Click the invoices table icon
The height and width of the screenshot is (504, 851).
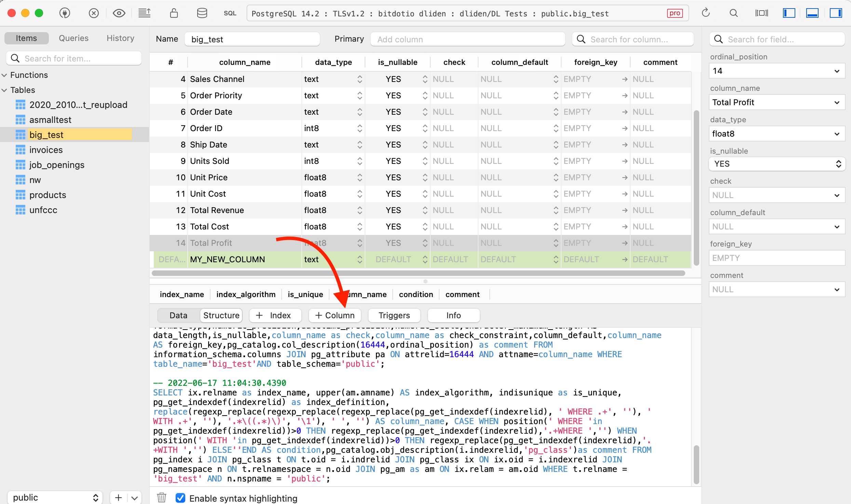(x=21, y=150)
